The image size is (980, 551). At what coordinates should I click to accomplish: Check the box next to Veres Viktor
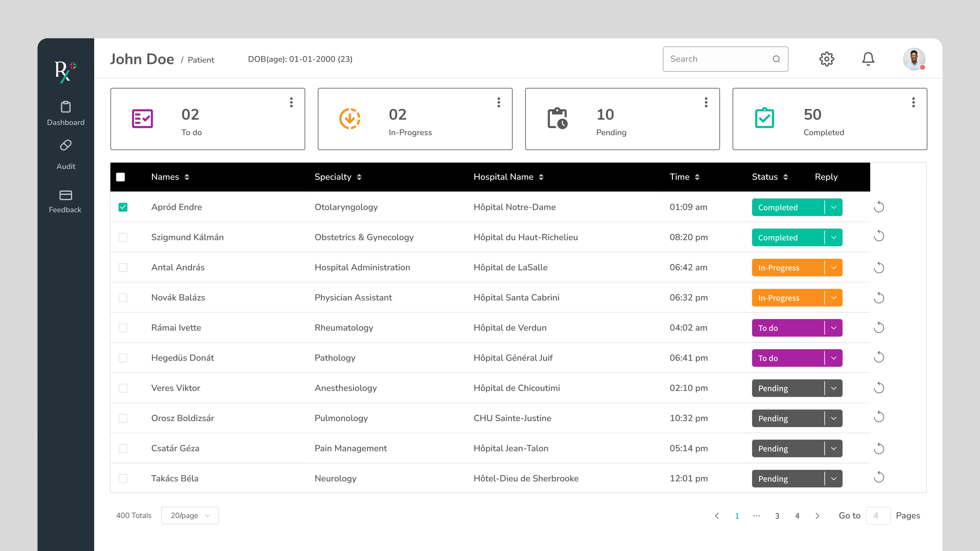pos(123,388)
